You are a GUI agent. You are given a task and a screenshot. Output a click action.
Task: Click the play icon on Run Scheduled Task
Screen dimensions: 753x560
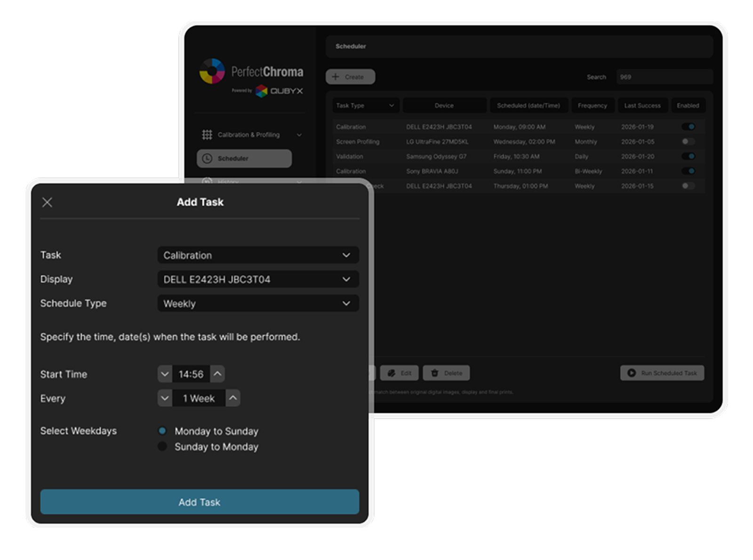(631, 373)
